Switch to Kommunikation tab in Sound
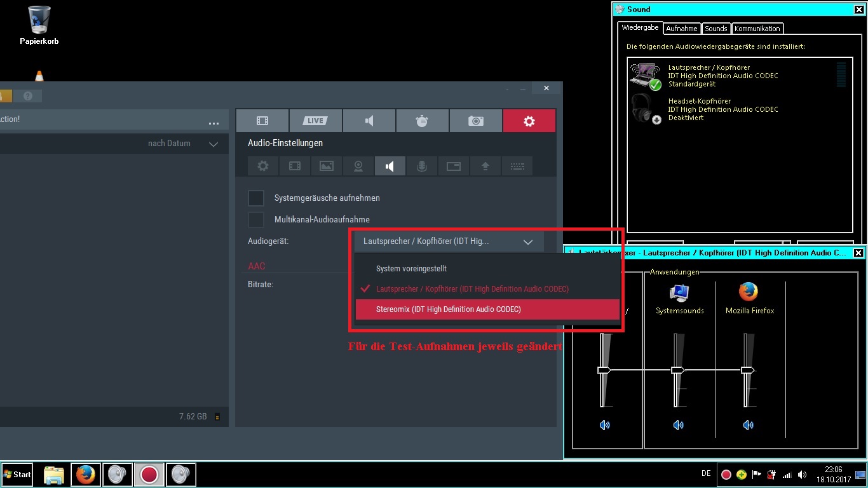 click(757, 29)
